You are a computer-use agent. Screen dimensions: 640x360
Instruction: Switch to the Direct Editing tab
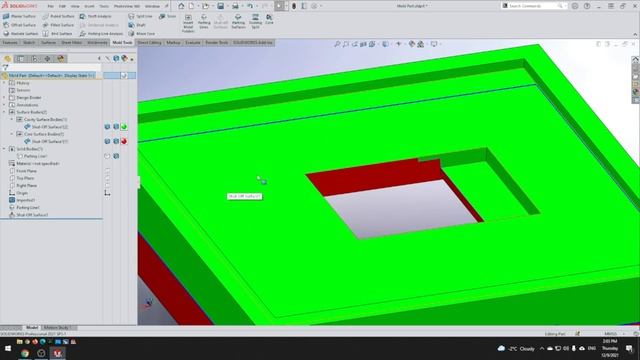149,42
